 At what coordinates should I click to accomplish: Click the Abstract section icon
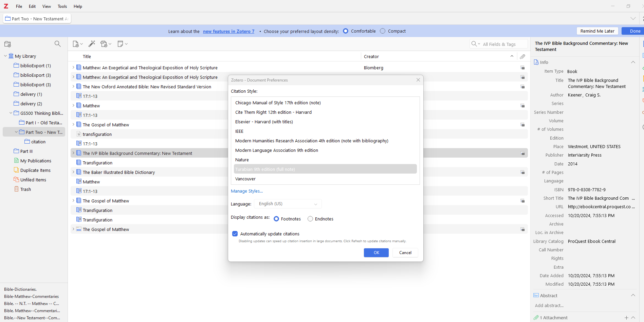[x=536, y=296]
